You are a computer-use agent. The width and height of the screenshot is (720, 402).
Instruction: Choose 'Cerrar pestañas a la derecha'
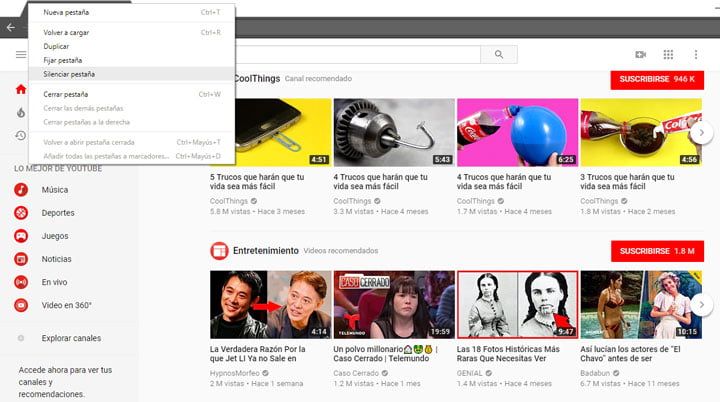[x=132, y=122]
